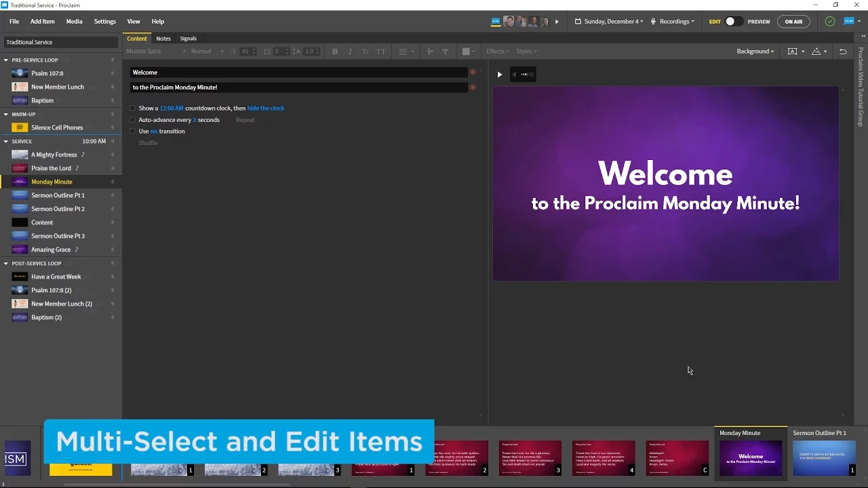Click the Sermon Outline Pt 1 thumbnail icon
Viewport: 868px width, 488px height.
click(x=20, y=195)
